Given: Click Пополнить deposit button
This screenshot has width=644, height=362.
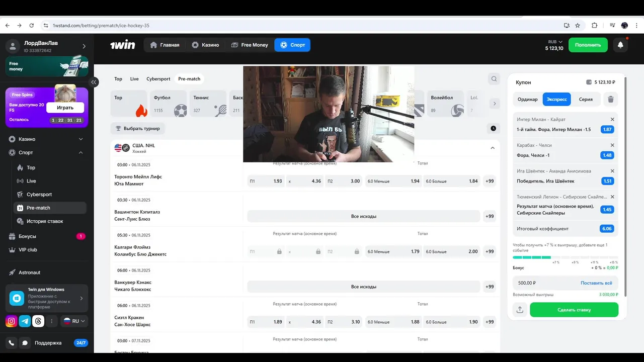Looking at the screenshot, I should 588,45.
